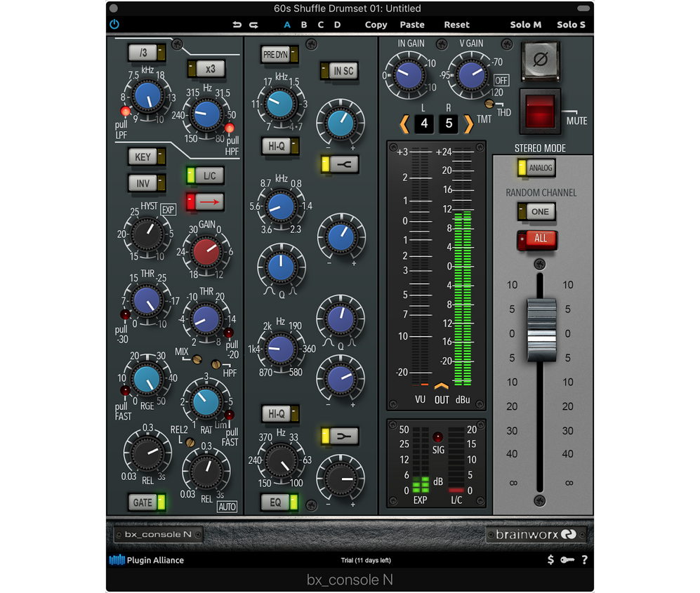This screenshot has width=700, height=593.
Task: Toggle the /3 filter switch
Action: tap(147, 53)
